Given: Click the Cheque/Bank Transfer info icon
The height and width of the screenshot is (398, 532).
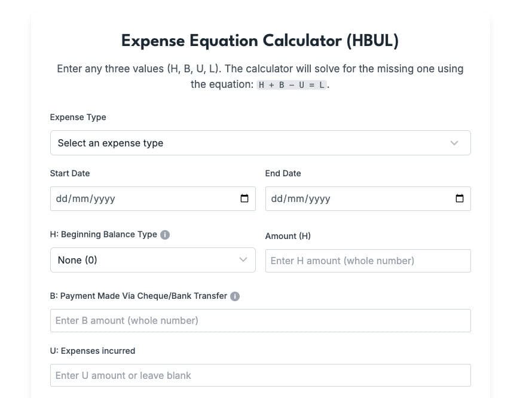Looking at the screenshot, I should [235, 296].
